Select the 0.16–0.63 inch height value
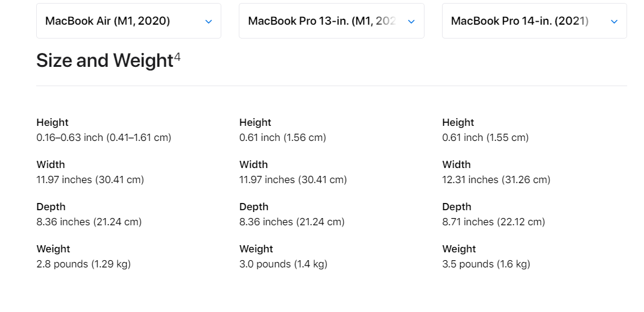Screen dimensions: 644x312 104,137
